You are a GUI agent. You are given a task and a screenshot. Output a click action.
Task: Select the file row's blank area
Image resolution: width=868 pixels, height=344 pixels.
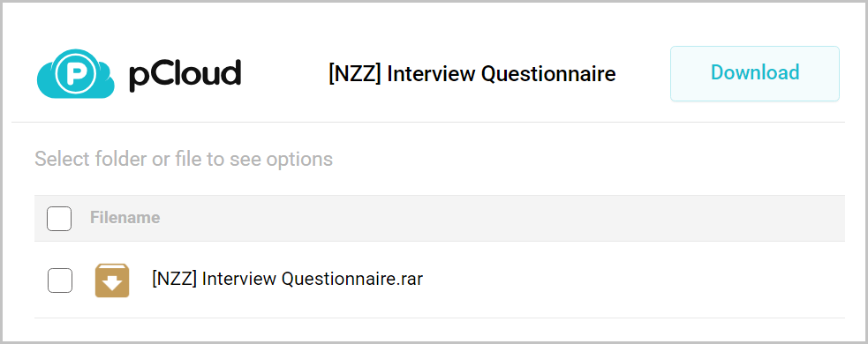pyautogui.click(x=631, y=280)
